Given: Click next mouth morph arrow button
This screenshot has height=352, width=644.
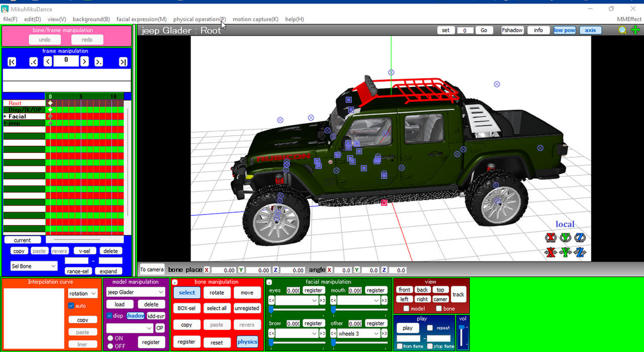Looking at the screenshot, I should (x=384, y=300).
